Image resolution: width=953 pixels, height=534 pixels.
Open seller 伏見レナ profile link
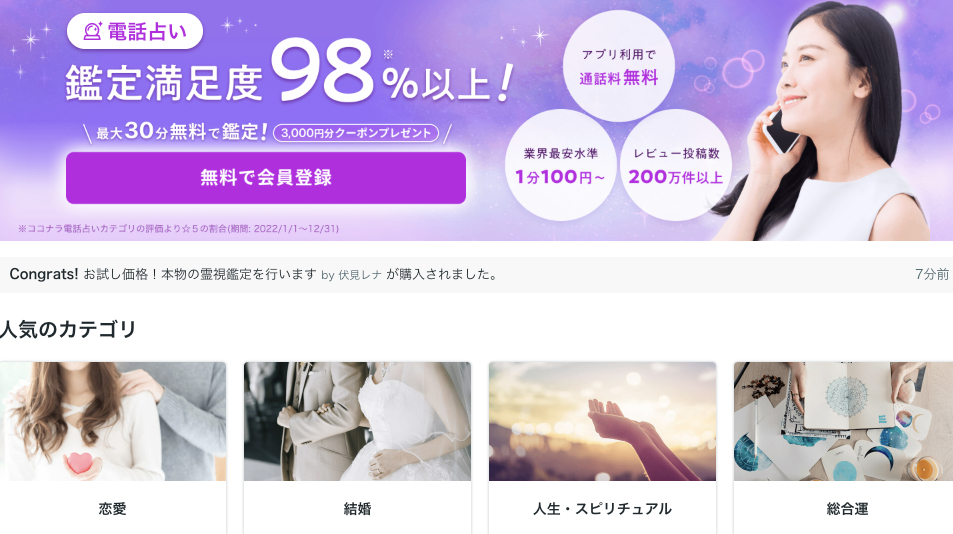[x=360, y=275]
